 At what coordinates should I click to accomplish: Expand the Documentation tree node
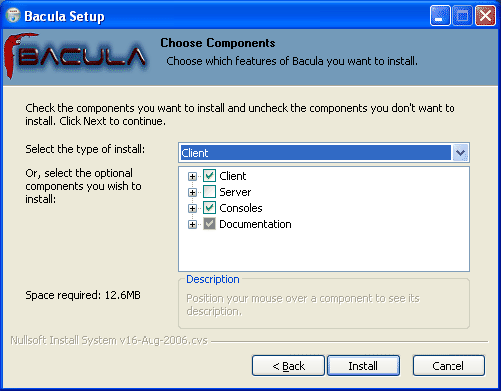(x=192, y=224)
